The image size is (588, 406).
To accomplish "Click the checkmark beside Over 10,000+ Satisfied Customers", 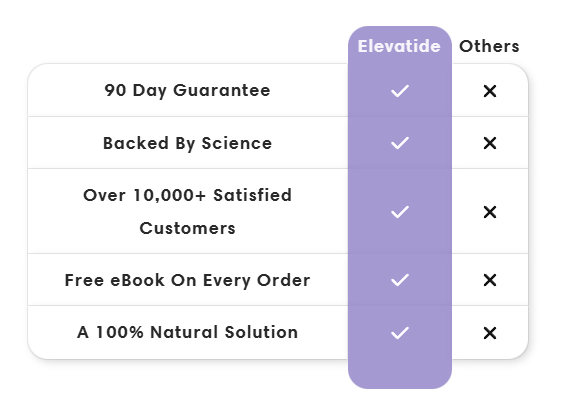I will pyautogui.click(x=400, y=212).
